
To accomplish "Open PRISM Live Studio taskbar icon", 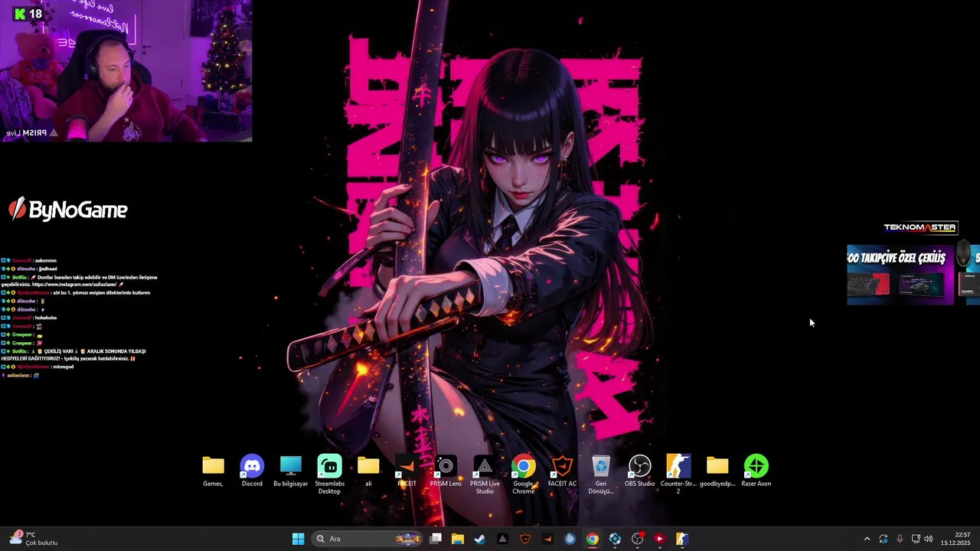I will point(502,539).
